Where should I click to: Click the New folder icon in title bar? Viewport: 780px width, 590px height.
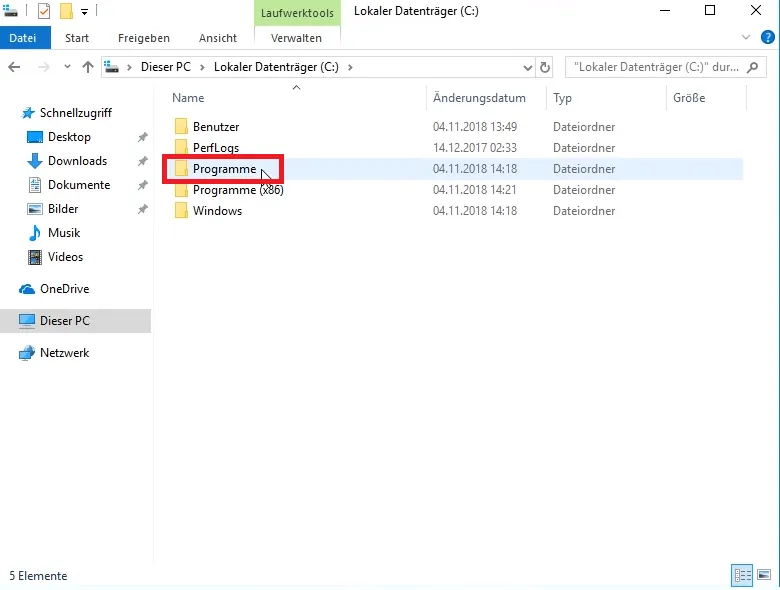[66, 10]
